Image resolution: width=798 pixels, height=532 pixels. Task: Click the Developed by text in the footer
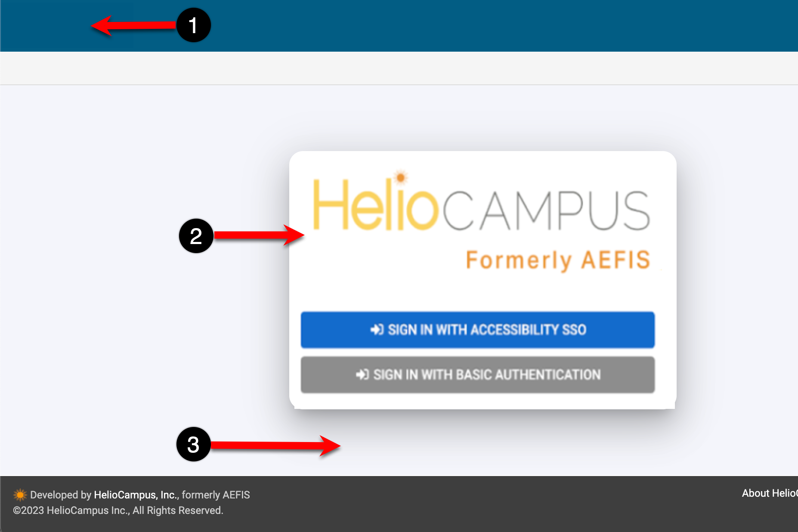pos(60,495)
